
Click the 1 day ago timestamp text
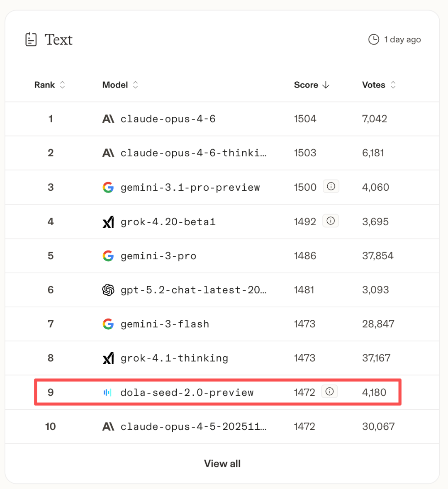(x=402, y=39)
